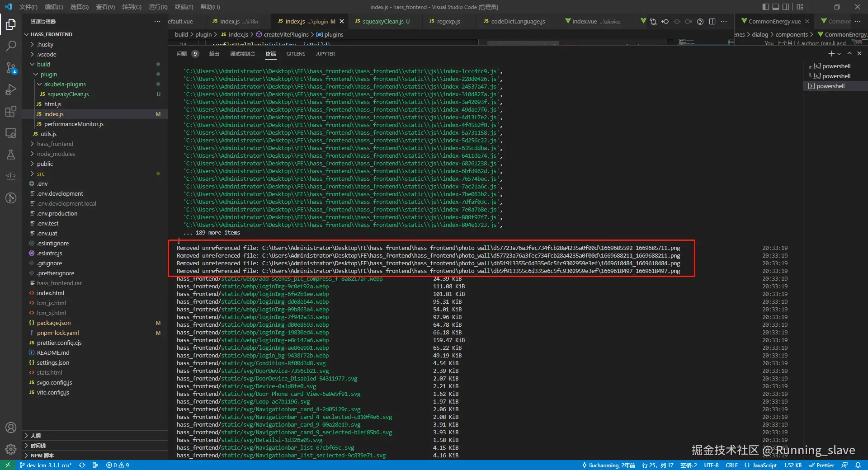Screen dimensions: 868x470
Task: Change the UTF-8 file encoding
Action: pyautogui.click(x=711, y=465)
